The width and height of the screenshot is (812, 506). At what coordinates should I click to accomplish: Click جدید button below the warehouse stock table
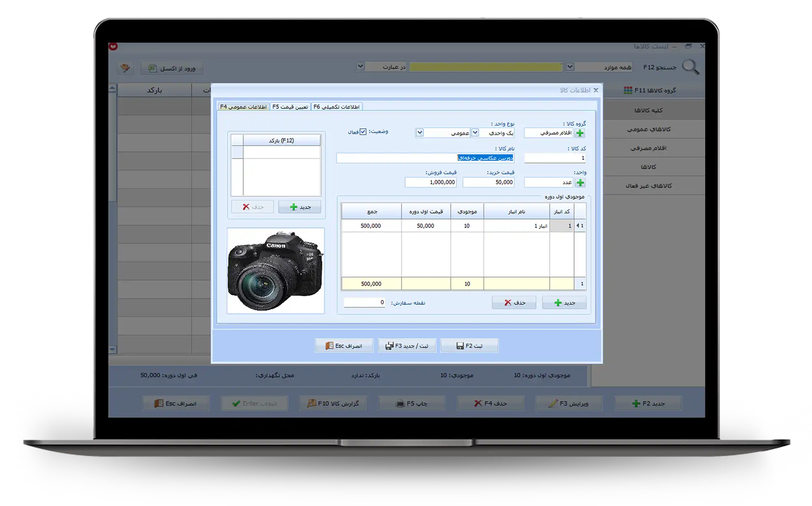pos(564,303)
